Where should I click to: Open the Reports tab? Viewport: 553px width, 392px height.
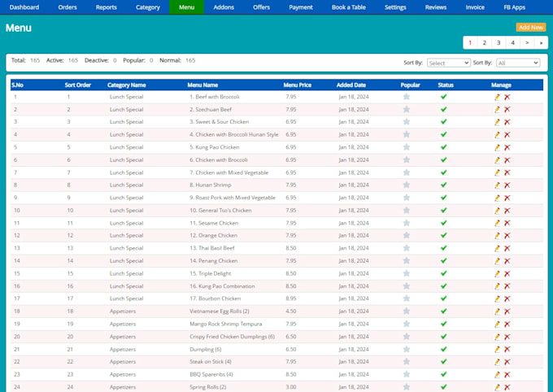click(x=107, y=7)
